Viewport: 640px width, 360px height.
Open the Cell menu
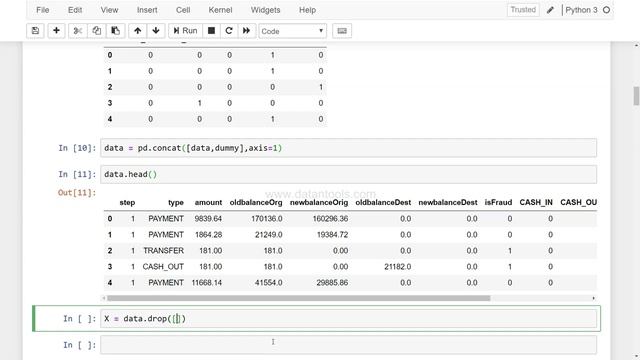click(x=183, y=10)
